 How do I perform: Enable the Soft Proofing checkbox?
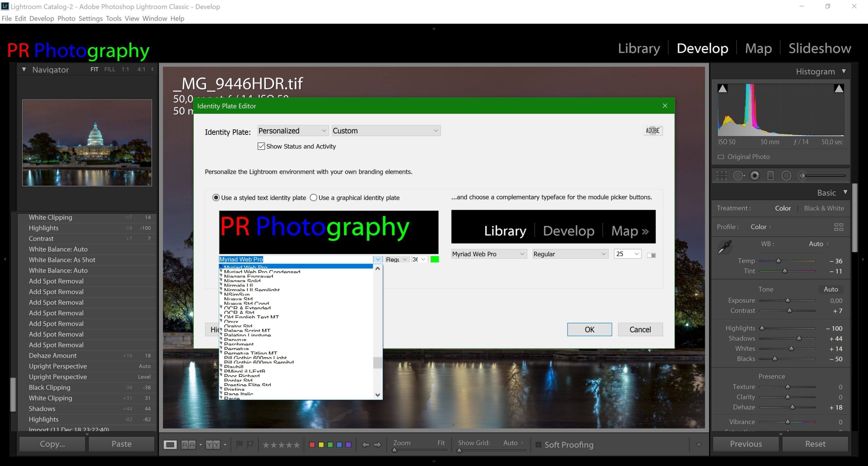point(538,445)
